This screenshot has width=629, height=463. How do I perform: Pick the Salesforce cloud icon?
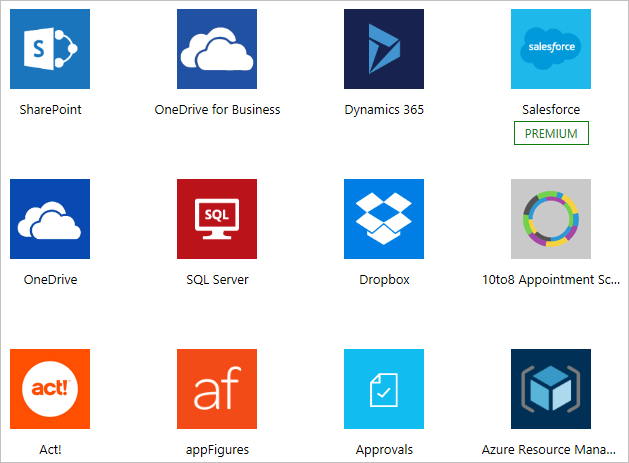(551, 49)
